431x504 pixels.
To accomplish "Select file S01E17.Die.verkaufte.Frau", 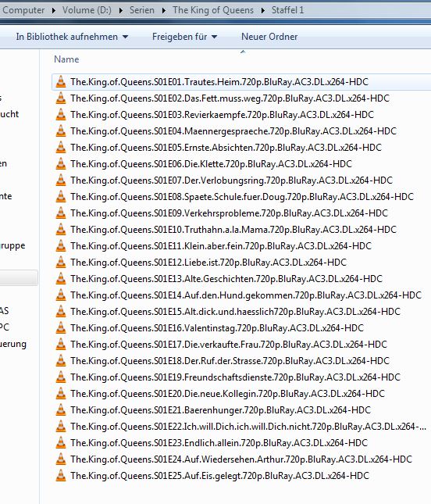I will point(229,345).
